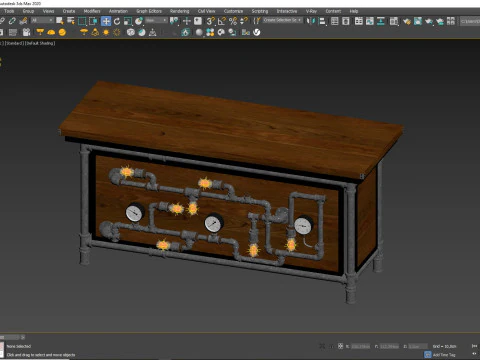
Task: Open the selection filter All dropdown
Action: 42,21
